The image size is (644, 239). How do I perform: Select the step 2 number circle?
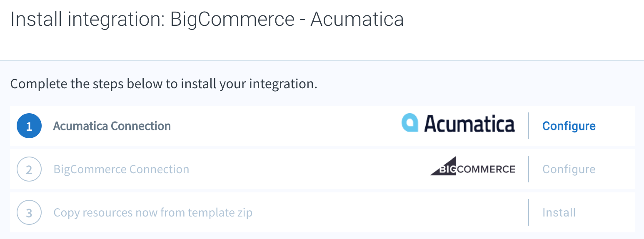click(29, 169)
